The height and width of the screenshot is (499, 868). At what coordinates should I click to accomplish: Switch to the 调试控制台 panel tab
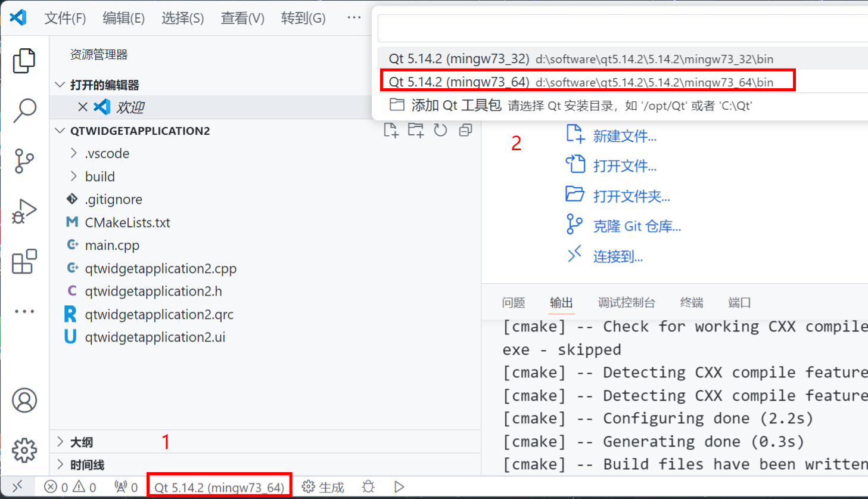pos(626,303)
